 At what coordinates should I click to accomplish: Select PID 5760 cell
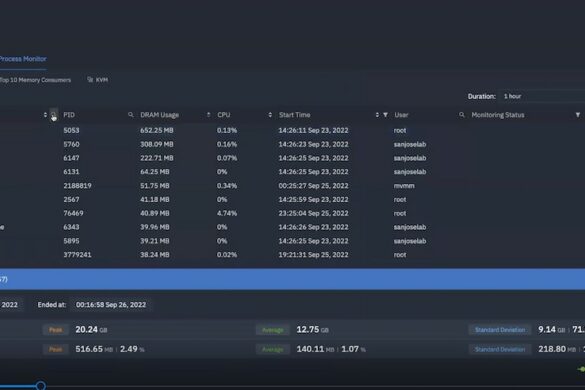[71, 144]
